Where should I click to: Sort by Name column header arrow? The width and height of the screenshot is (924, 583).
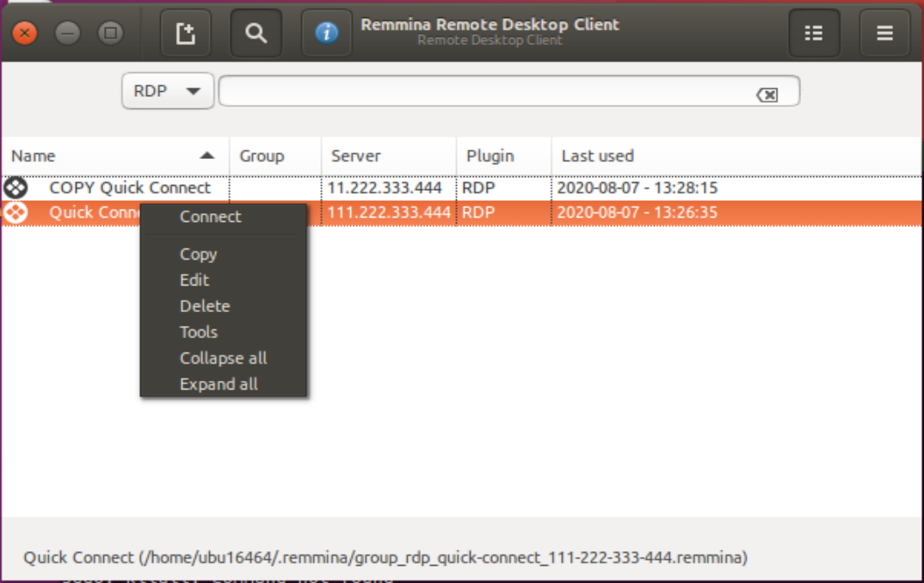click(x=206, y=156)
